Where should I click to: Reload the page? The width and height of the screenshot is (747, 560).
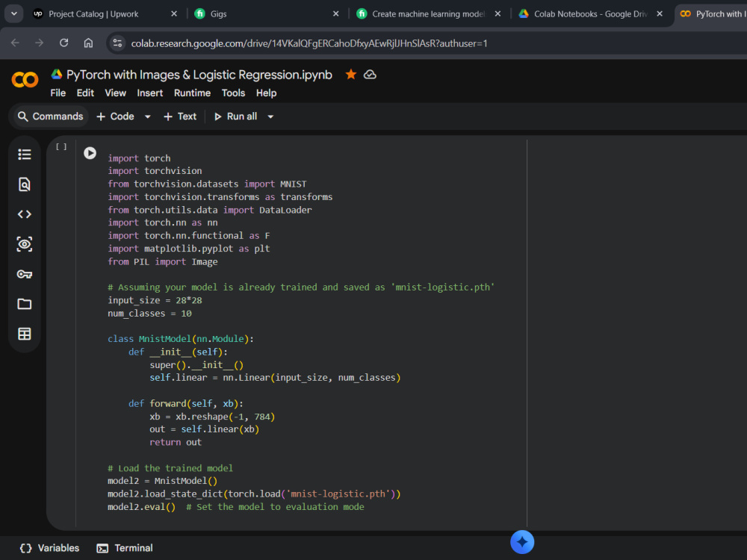pyautogui.click(x=63, y=43)
